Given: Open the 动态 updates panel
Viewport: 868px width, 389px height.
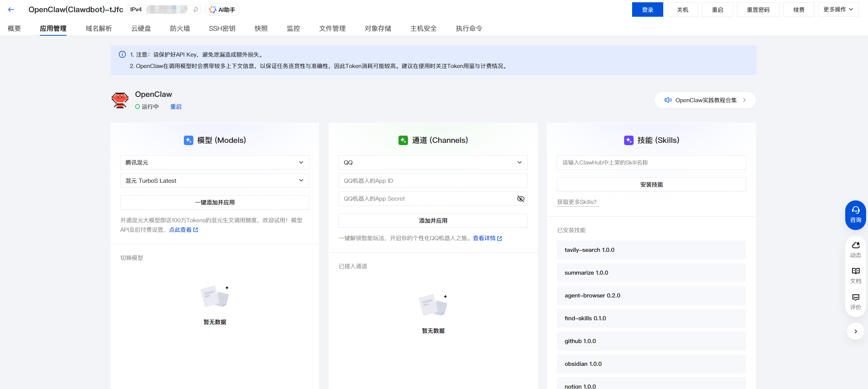Looking at the screenshot, I should pos(855,249).
